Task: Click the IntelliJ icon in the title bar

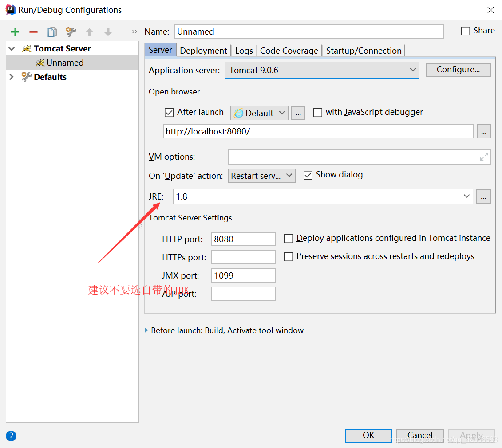Action: pyautogui.click(x=11, y=10)
